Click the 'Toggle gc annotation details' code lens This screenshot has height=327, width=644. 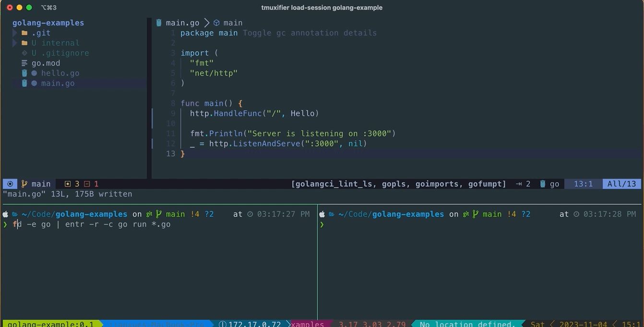point(310,33)
